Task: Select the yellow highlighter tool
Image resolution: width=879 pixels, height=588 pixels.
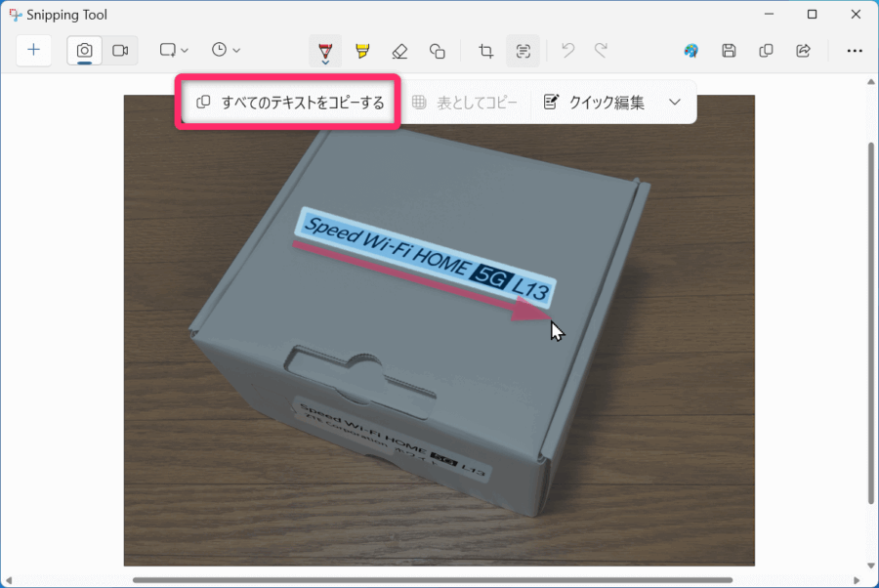Action: (362, 50)
